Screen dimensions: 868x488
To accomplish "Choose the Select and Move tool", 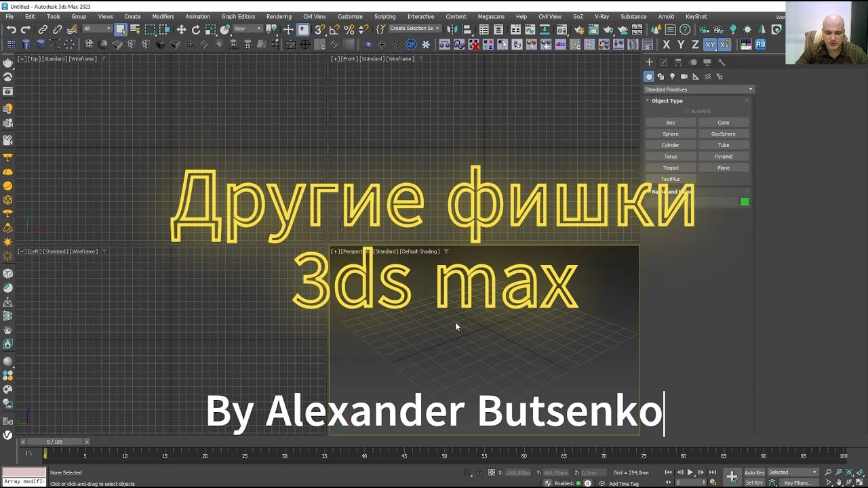I will click(181, 30).
